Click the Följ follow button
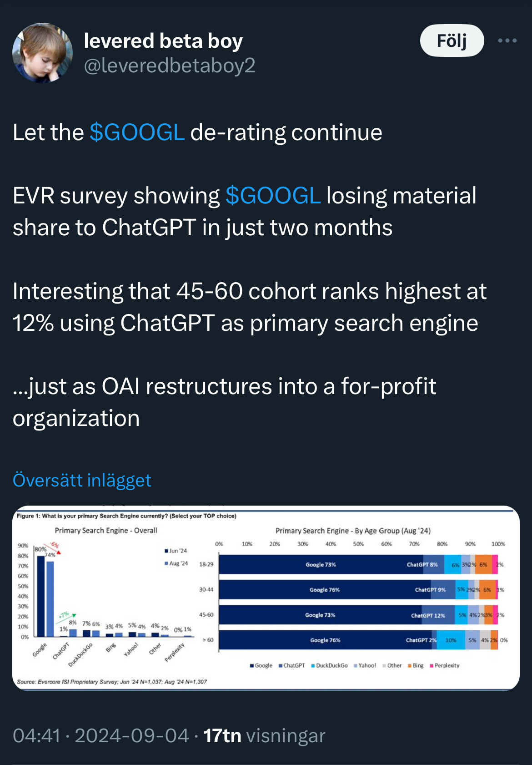532x765 pixels. pyautogui.click(x=452, y=41)
